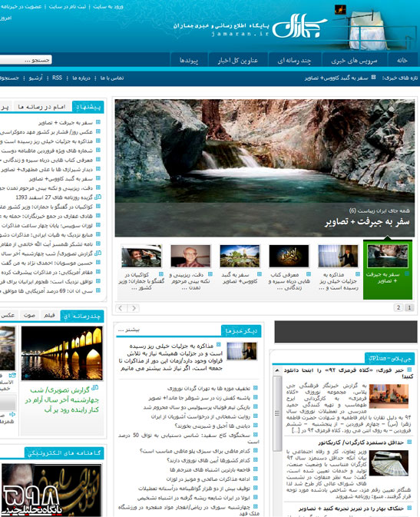This screenshot has height=517, width=420.
Task: Open عناوین کل اخبار menu
Action: (237, 60)
